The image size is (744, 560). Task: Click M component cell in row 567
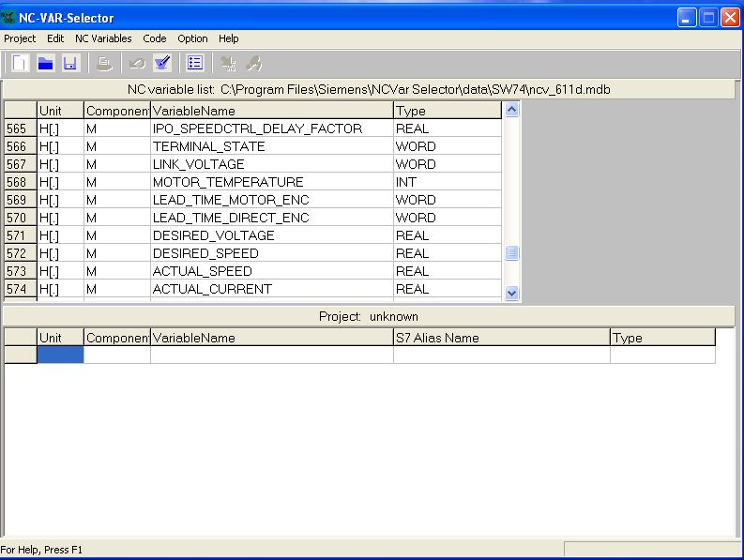click(117, 164)
